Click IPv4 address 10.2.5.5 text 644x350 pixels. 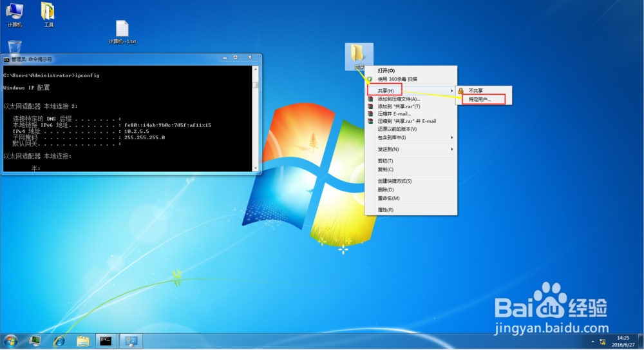point(137,131)
